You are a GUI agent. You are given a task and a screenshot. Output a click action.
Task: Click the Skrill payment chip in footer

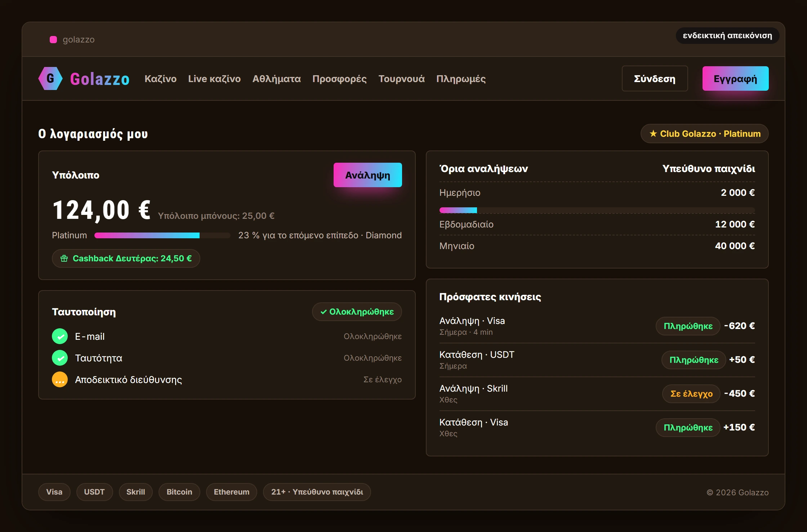tap(136, 492)
